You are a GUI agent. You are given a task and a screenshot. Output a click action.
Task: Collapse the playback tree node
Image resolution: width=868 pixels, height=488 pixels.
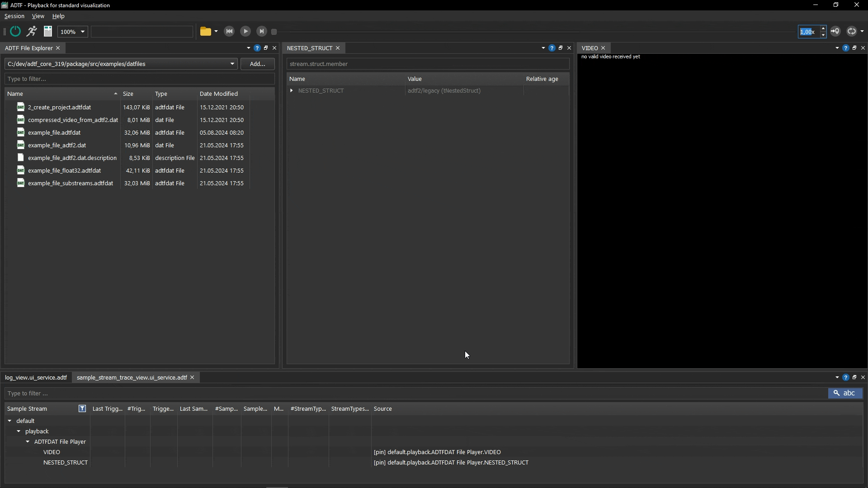point(19,431)
